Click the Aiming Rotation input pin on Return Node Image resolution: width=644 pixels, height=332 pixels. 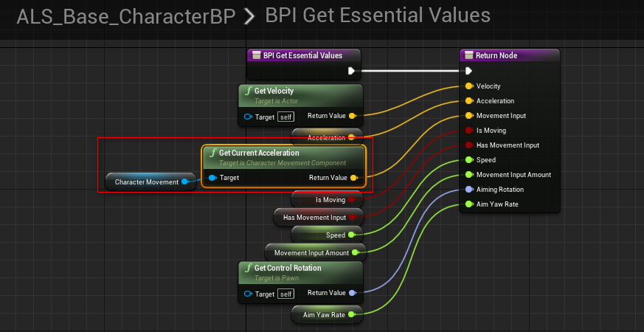click(x=468, y=190)
